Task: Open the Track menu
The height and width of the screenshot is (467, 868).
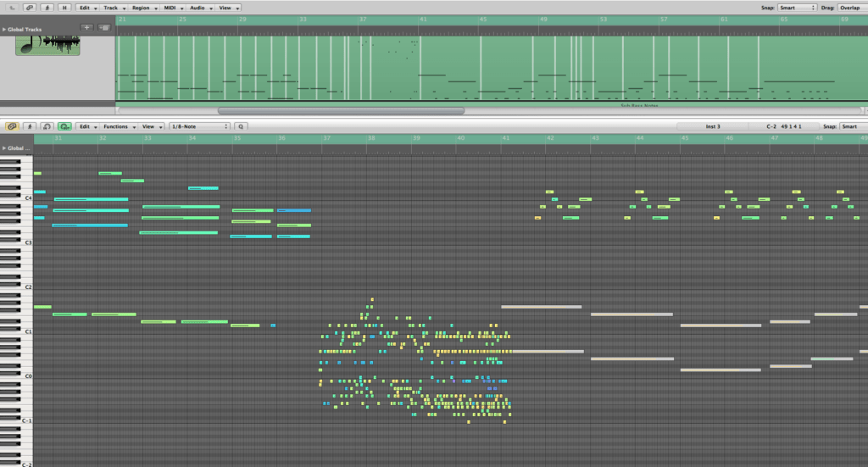Action: coord(114,8)
